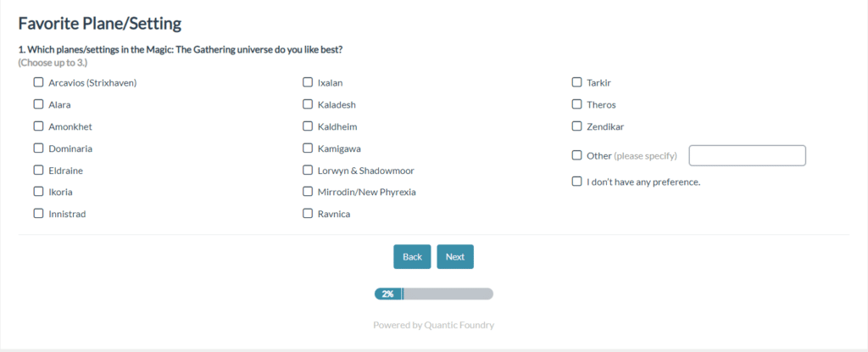Check the Eldraine checkbox
868x352 pixels.
38,170
